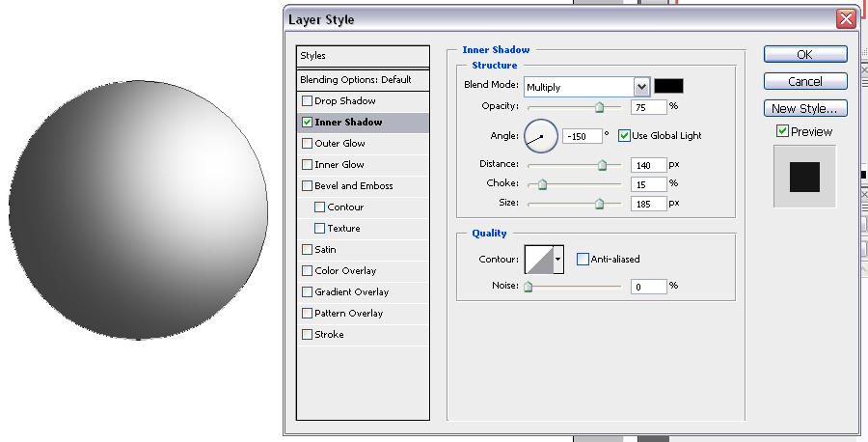
Task: Click the Size slider handle
Action: [599, 204]
